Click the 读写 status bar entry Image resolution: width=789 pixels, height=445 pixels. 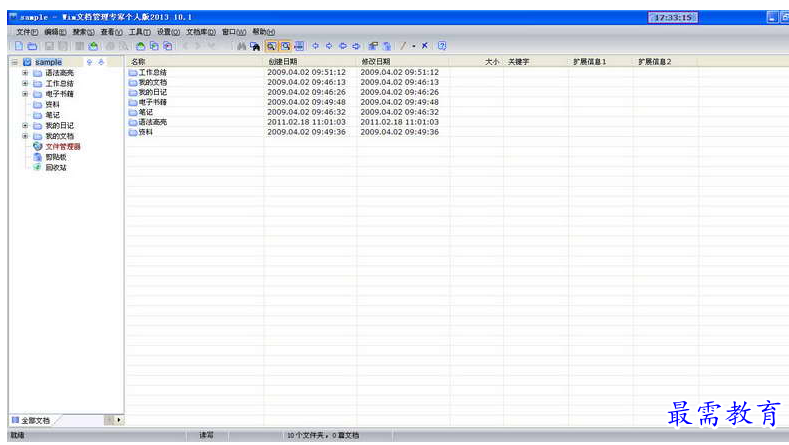[206, 435]
